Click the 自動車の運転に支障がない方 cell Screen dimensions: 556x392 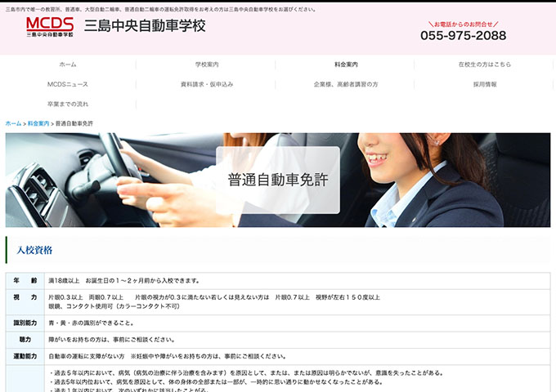pos(297,356)
